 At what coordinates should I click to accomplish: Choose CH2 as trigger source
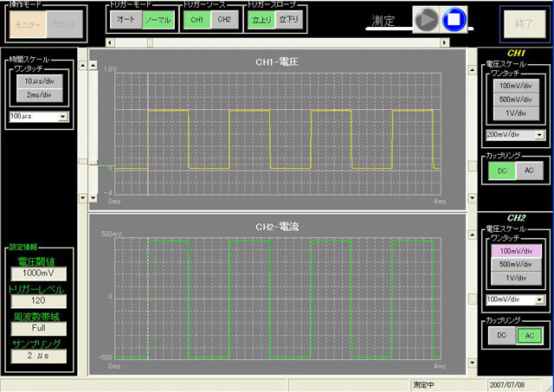click(224, 19)
